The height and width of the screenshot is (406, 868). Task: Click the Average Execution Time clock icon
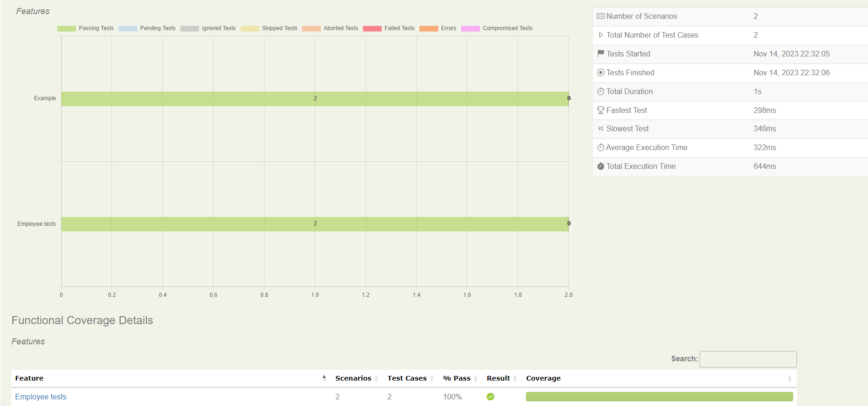[601, 147]
